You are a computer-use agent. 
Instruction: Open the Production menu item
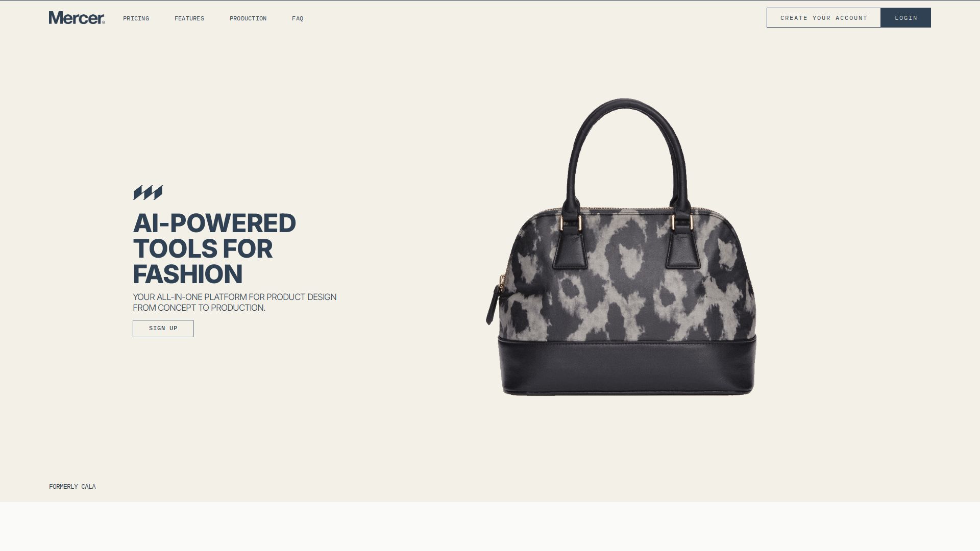click(x=248, y=18)
